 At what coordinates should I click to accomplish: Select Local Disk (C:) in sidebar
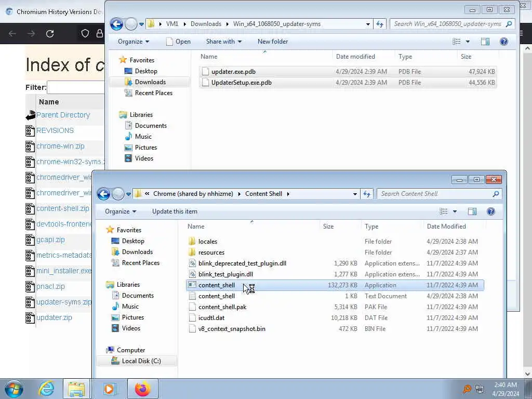[141, 361]
